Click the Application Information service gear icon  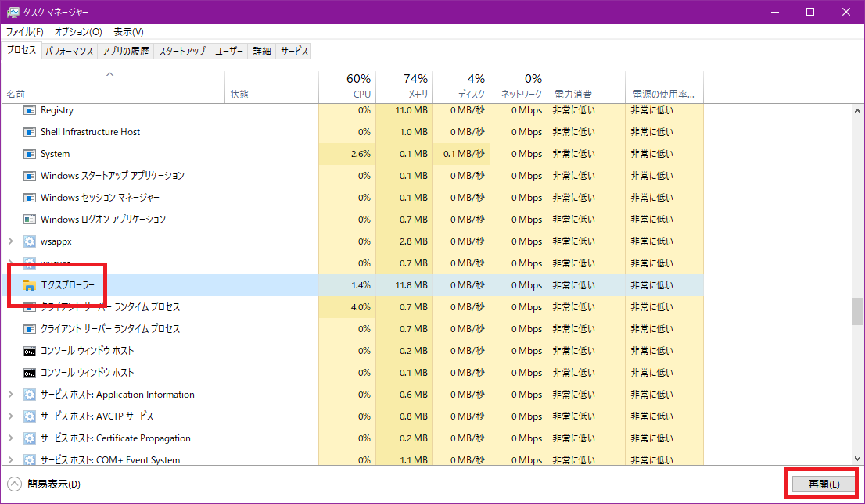tap(29, 395)
